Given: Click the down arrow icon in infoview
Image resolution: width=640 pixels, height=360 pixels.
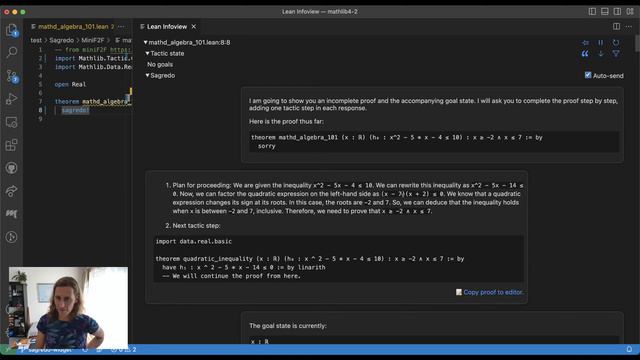Looking at the screenshot, I should click(601, 53).
